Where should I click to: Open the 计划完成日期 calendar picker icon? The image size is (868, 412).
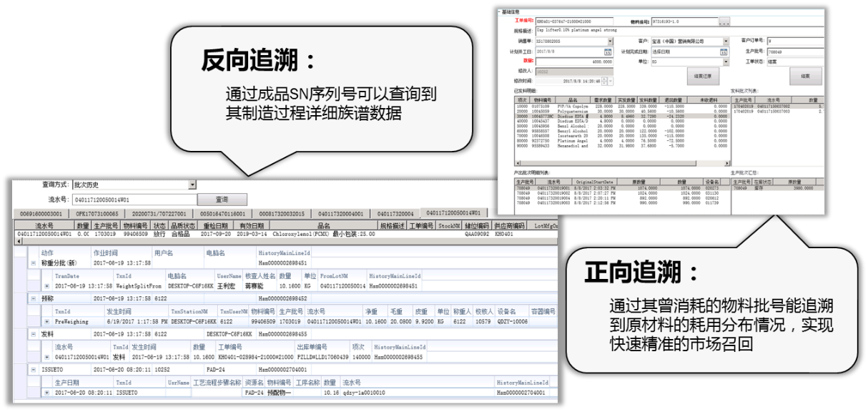725,52
